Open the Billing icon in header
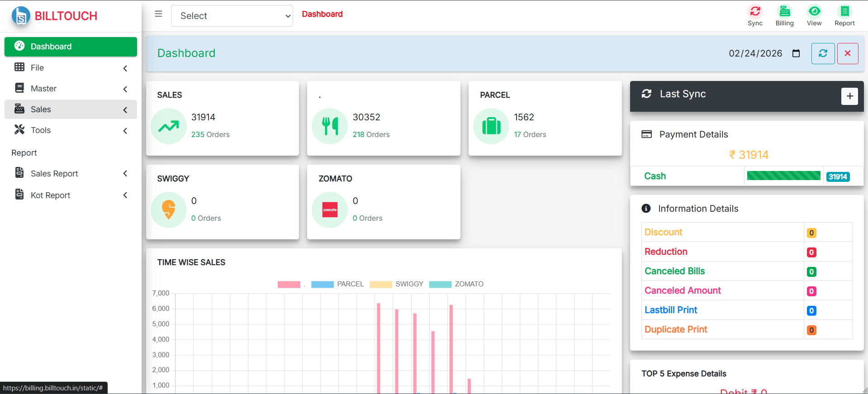This screenshot has height=394, width=868. click(x=784, y=12)
